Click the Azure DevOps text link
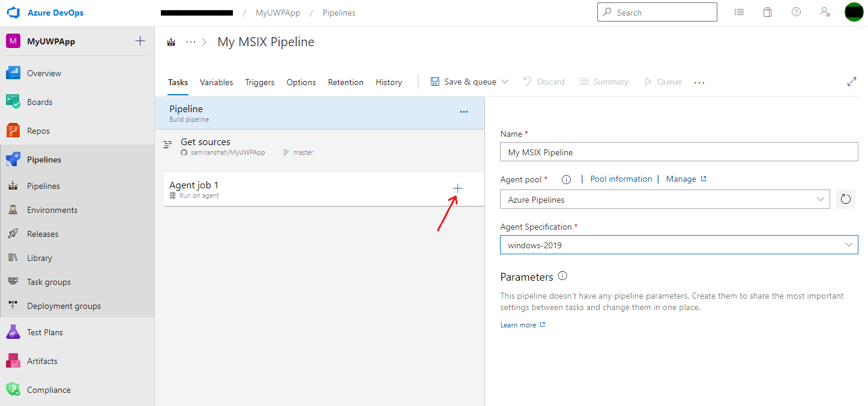The height and width of the screenshot is (406, 868). 56,13
